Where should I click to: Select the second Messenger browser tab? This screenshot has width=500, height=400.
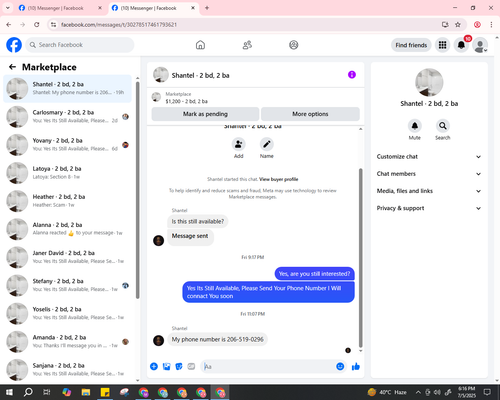click(153, 8)
